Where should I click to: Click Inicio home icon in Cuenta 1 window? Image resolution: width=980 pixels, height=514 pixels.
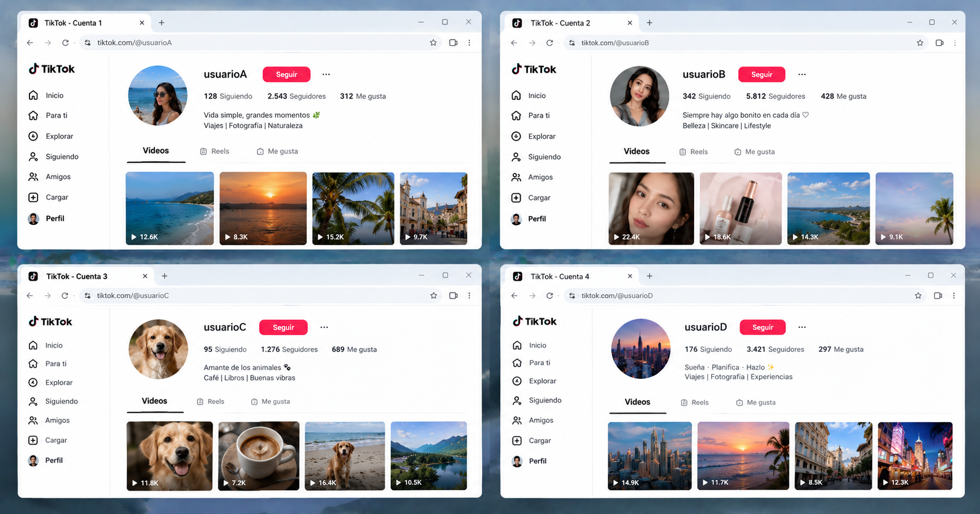click(33, 95)
